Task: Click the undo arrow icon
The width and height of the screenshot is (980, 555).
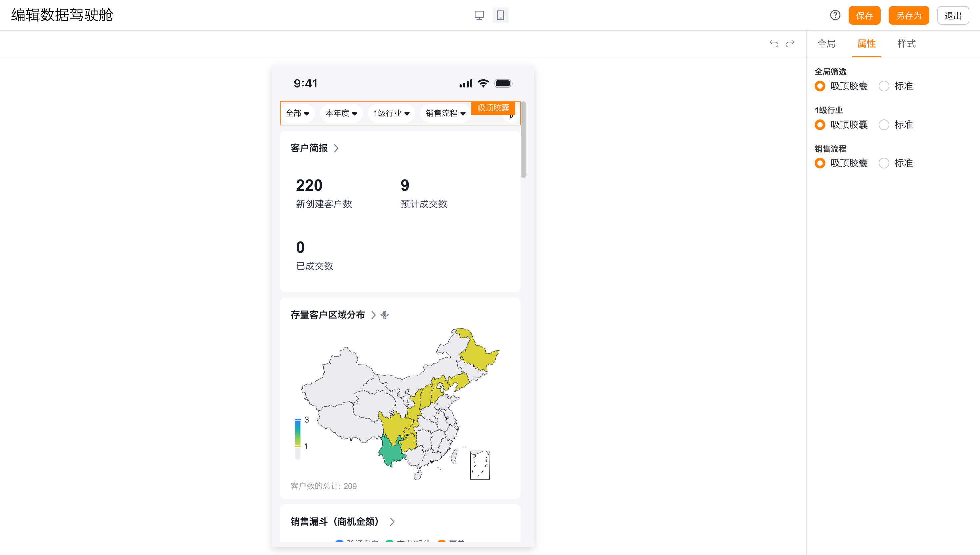Action: (x=774, y=44)
